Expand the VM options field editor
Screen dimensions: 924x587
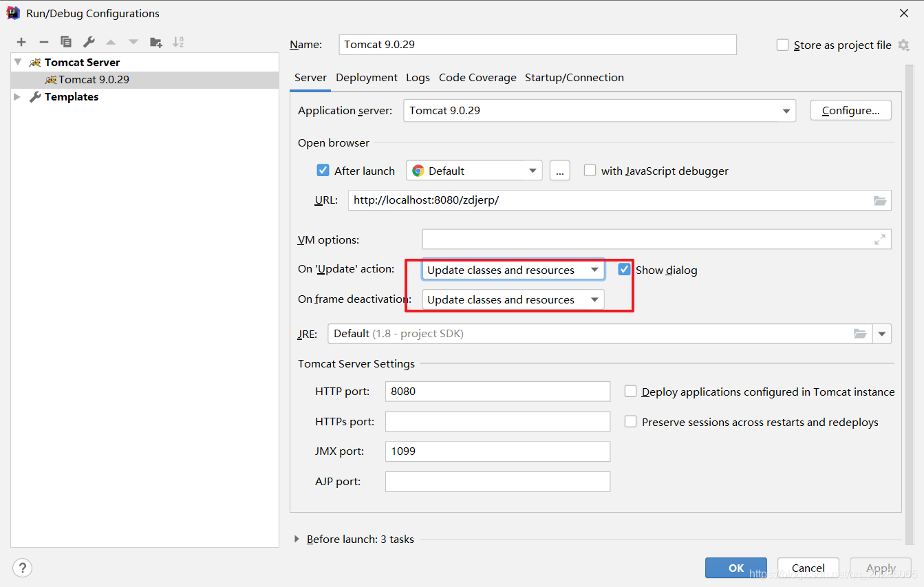879,239
